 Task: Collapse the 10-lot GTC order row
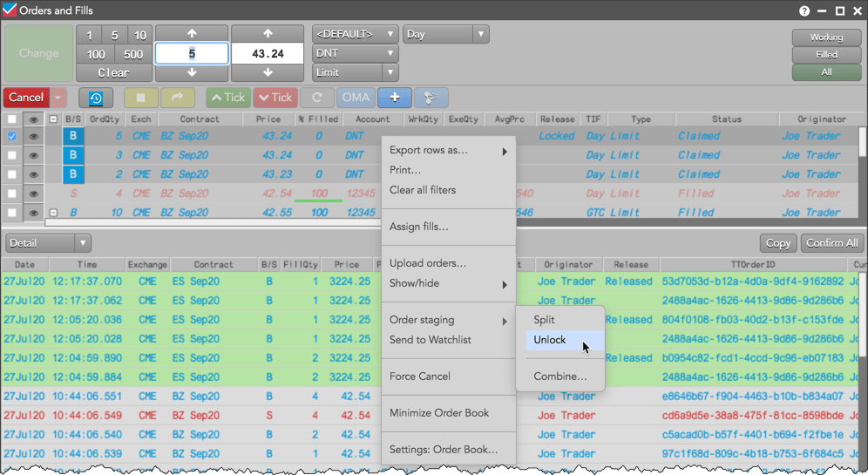pyautogui.click(x=53, y=213)
